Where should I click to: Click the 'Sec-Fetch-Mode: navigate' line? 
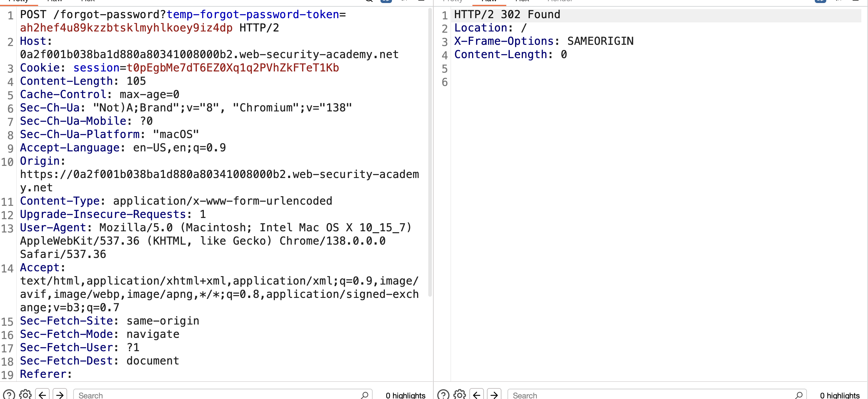click(100, 334)
